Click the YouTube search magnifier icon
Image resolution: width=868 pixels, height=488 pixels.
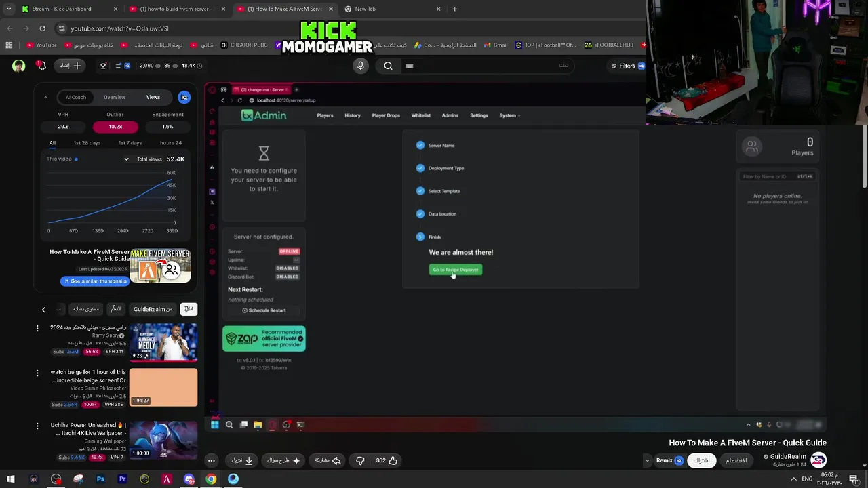(x=388, y=66)
